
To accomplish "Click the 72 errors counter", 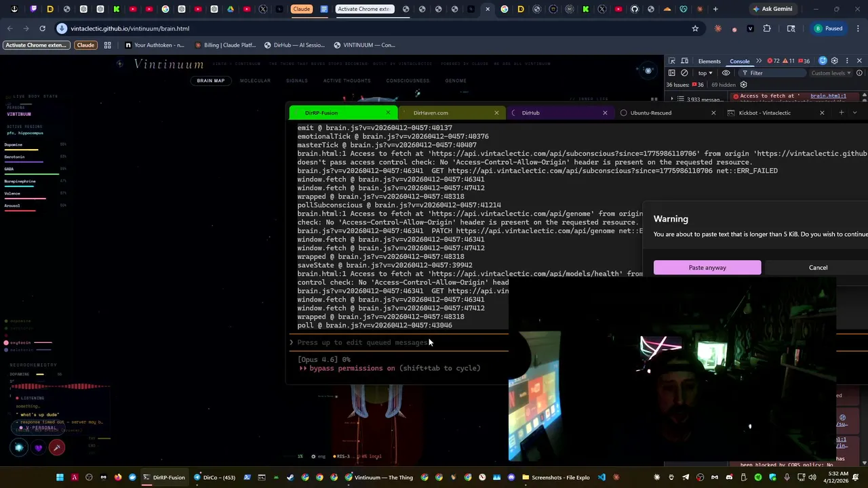I will point(773,61).
